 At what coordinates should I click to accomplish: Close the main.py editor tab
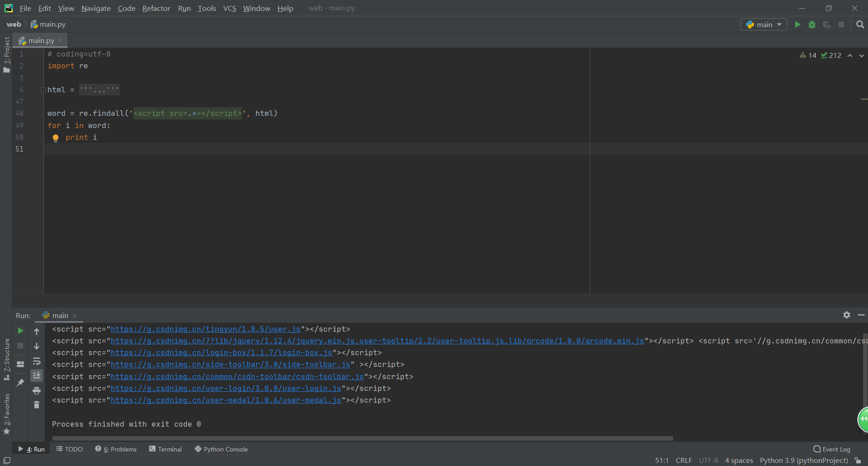click(61, 40)
